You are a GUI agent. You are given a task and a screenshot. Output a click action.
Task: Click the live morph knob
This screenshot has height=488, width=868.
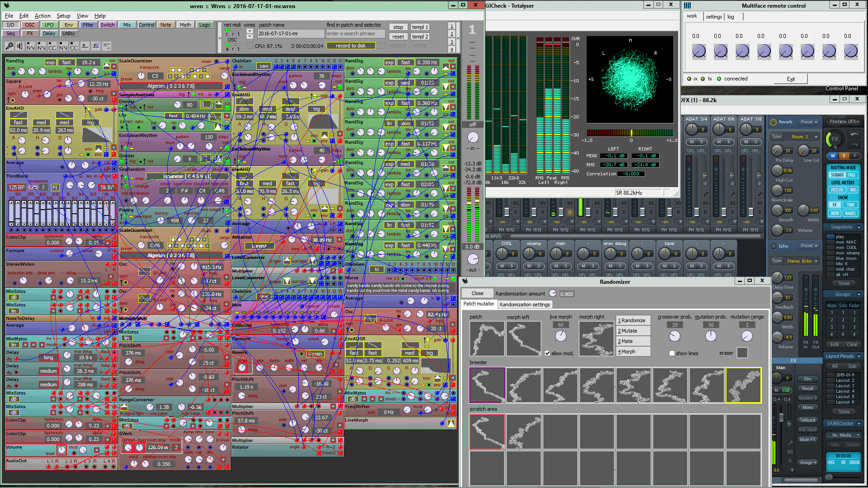coord(561,336)
